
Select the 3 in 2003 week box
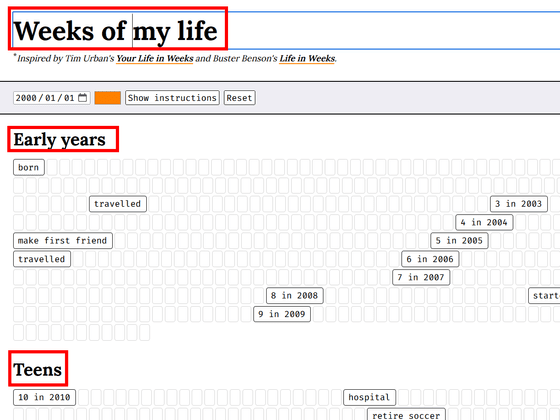pyautogui.click(x=519, y=204)
